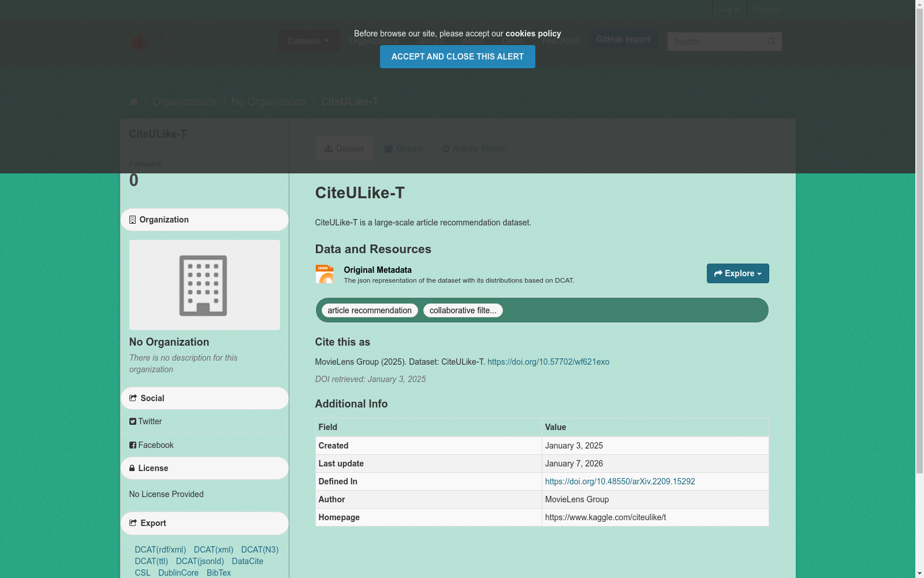Share dataset on Twitter
This screenshot has width=924, height=578.
(150, 421)
